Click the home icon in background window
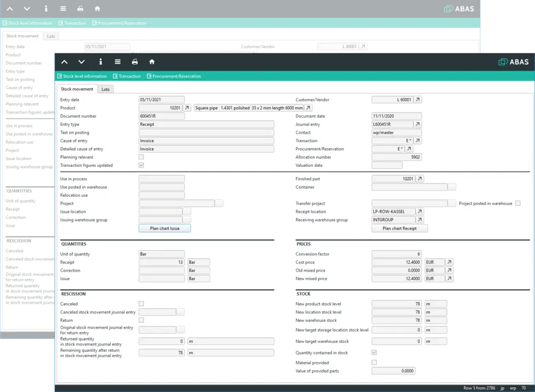Viewport: 535px width, 392px height. (97, 9)
